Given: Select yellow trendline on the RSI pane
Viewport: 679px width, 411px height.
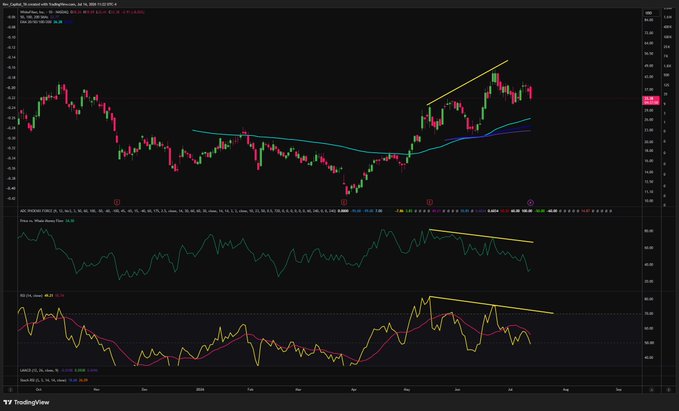Looking at the screenshot, I should pos(491,304).
